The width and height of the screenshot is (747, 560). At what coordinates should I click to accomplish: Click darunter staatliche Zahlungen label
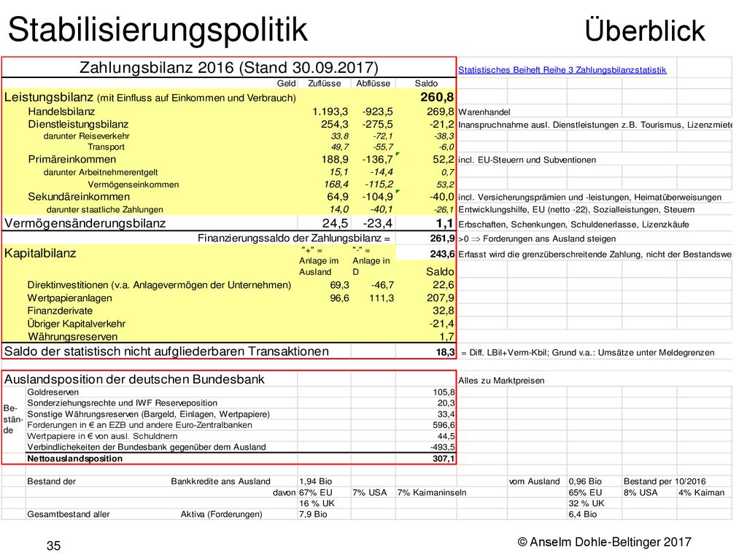coord(105,209)
